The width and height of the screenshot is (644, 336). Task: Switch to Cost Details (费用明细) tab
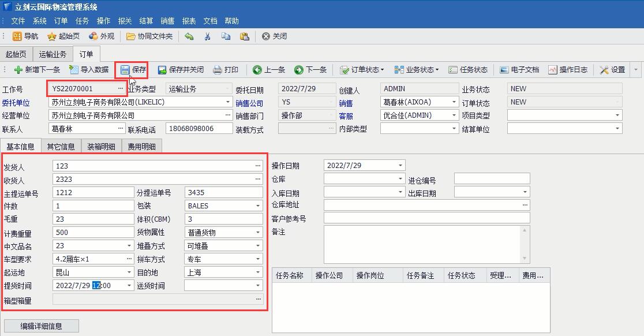click(x=141, y=147)
